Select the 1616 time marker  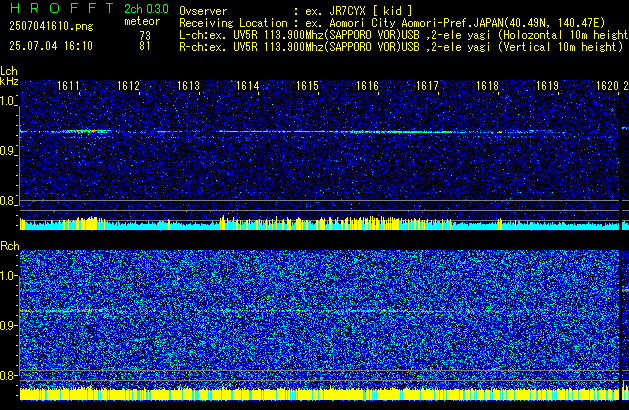click(x=367, y=86)
